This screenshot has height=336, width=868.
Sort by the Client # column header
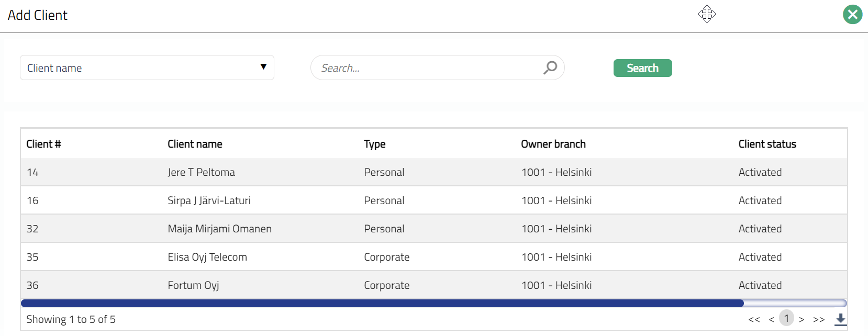[x=43, y=144]
